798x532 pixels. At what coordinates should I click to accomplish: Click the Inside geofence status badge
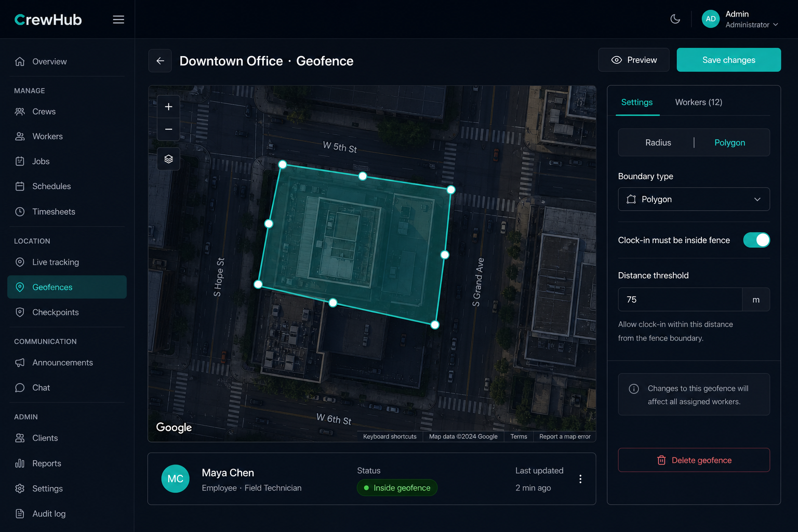pos(397,488)
